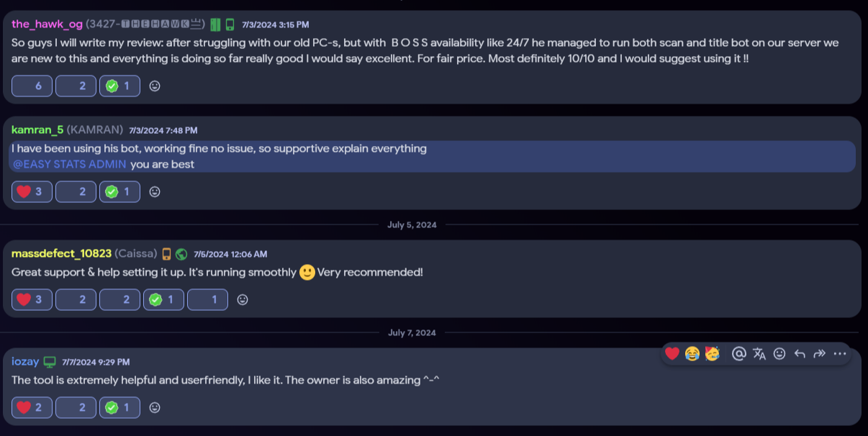Click the @EASY STATS ADMIN mention
Viewport: 868px width, 436px height.
coord(69,164)
